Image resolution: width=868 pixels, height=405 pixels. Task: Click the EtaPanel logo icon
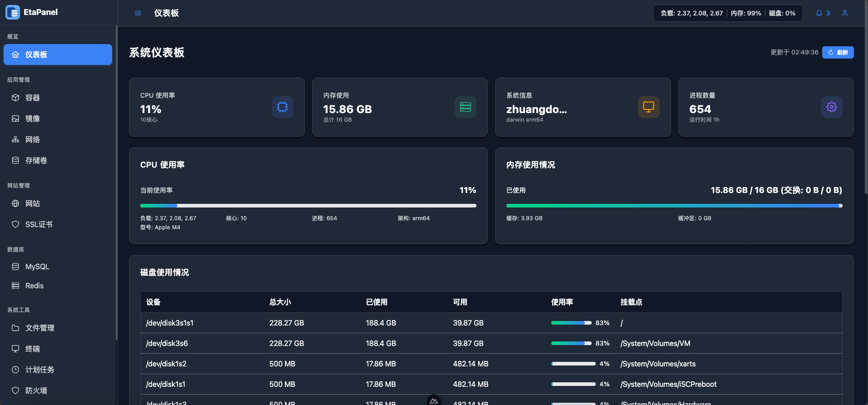point(13,12)
